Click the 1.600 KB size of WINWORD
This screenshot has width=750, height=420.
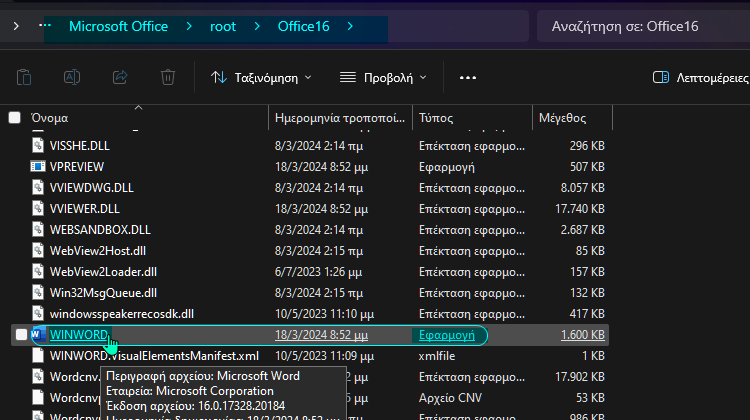(583, 335)
